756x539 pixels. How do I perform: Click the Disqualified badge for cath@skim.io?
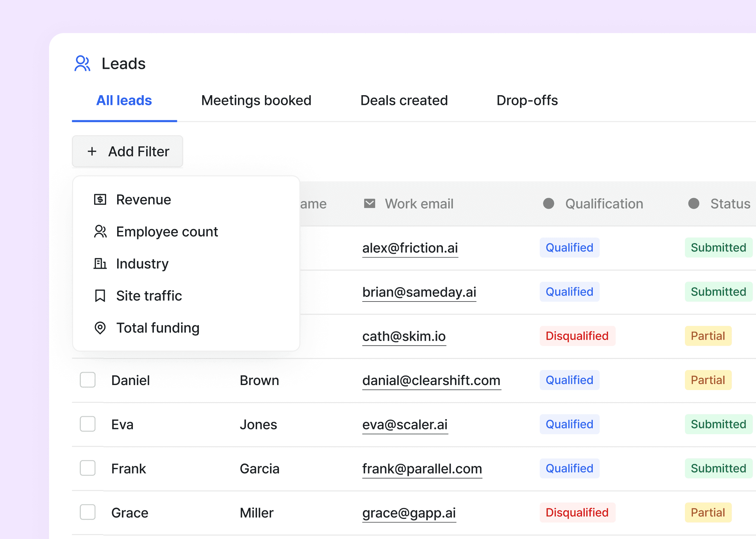tap(577, 336)
